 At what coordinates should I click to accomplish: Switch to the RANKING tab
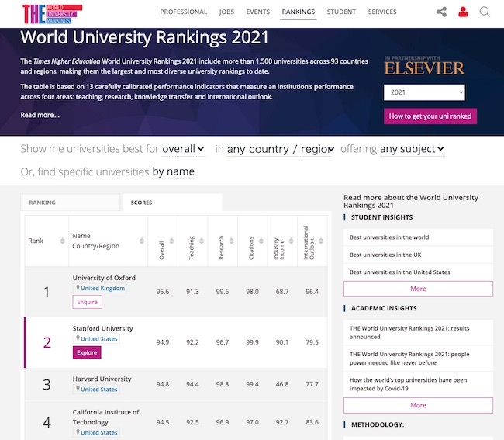[71, 203]
